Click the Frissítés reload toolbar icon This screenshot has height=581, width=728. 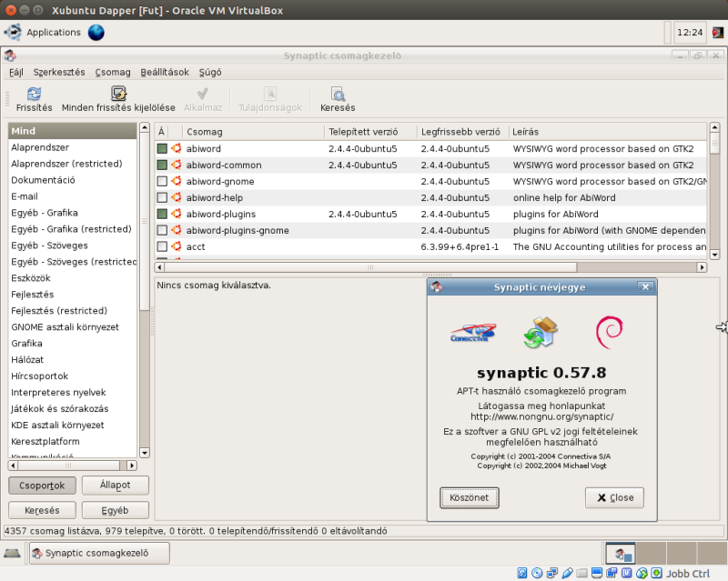click(x=34, y=95)
